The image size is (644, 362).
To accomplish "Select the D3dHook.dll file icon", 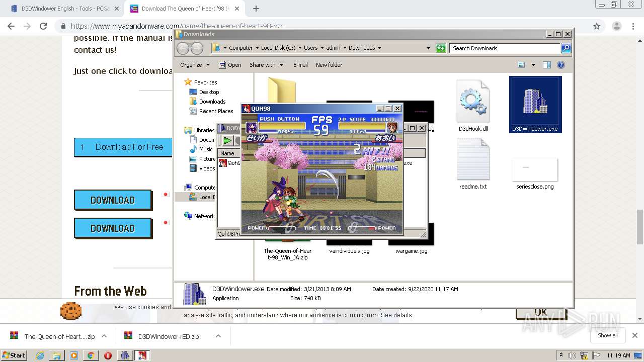I will (x=473, y=101).
